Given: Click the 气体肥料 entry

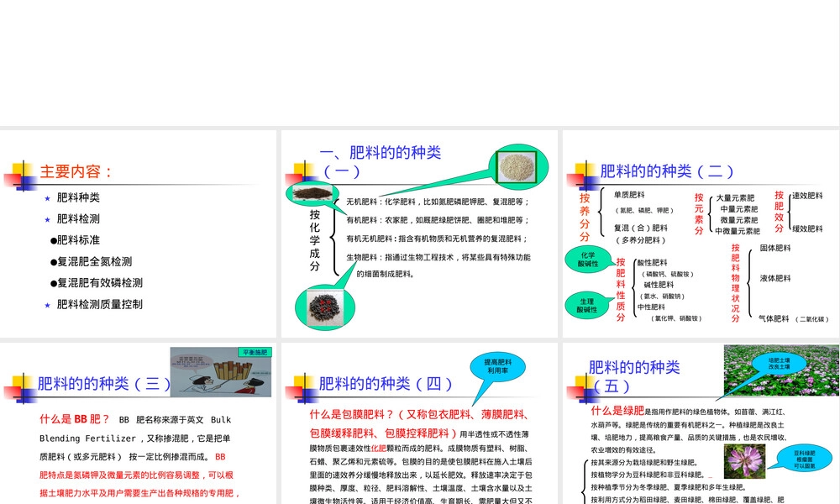Looking at the screenshot, I should (x=774, y=319).
